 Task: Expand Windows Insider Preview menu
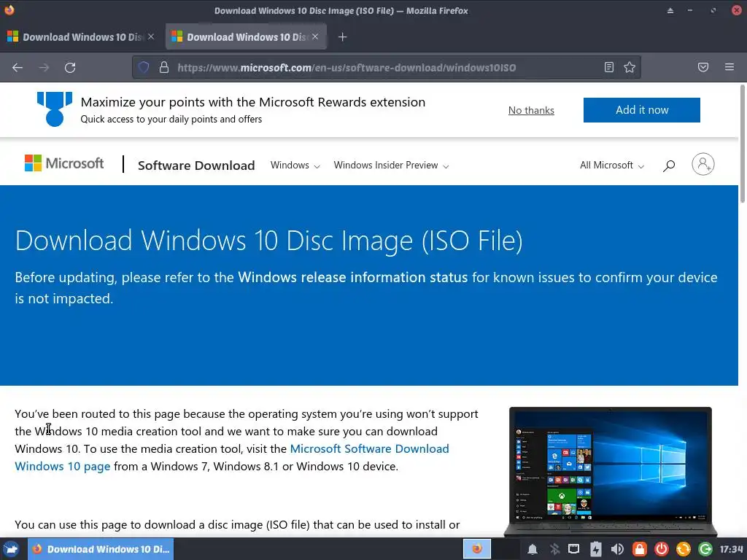pos(391,166)
